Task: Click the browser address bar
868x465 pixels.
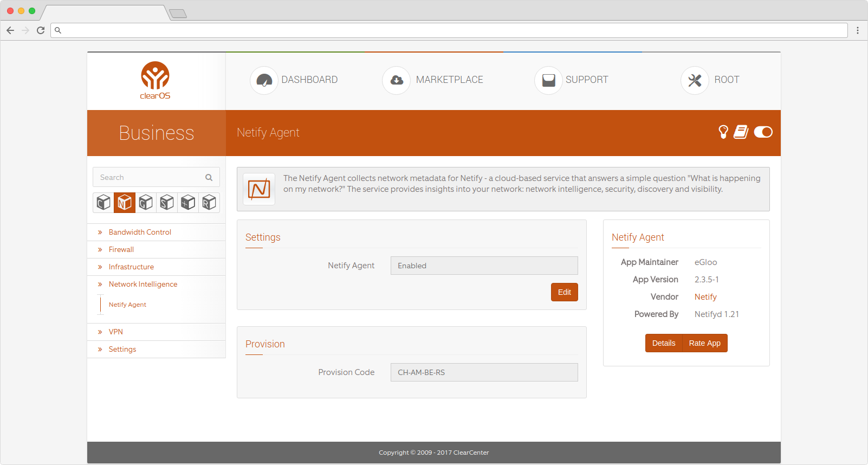Action: coord(449,30)
